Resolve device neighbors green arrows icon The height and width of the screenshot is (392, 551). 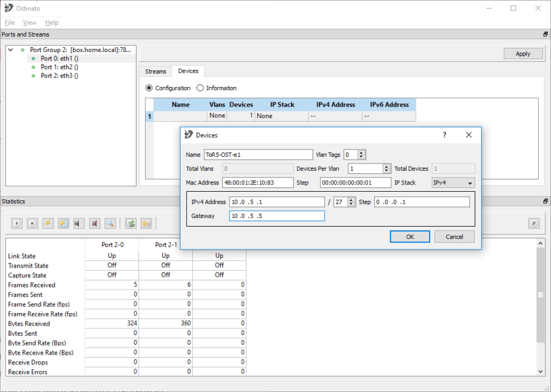131,223
